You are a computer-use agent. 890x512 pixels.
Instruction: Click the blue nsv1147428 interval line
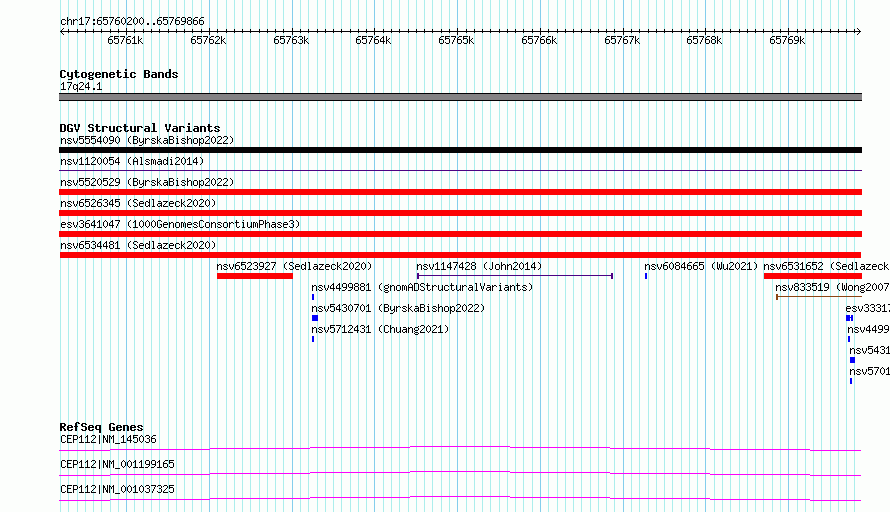tap(515, 276)
